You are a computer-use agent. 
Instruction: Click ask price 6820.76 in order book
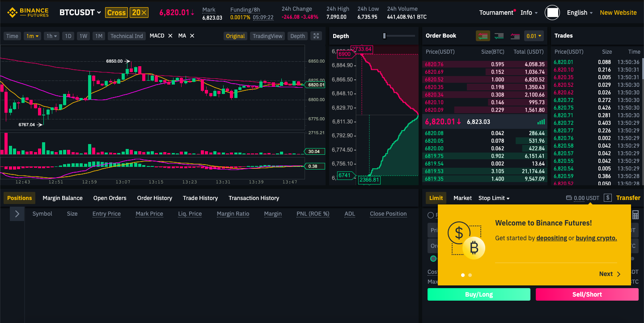(434, 64)
